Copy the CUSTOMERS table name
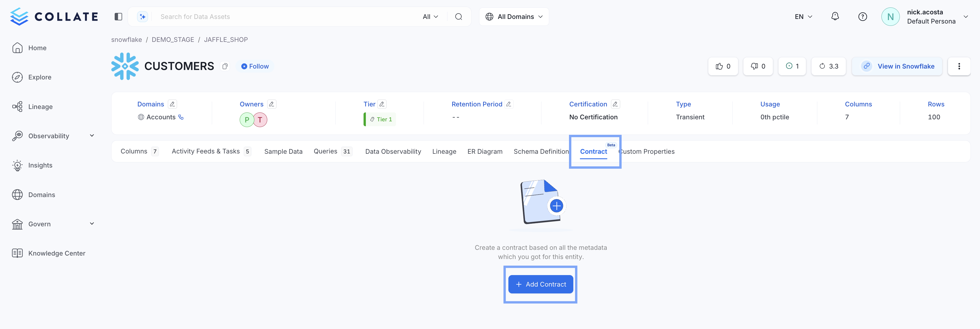This screenshot has height=329, width=980. pos(225,66)
